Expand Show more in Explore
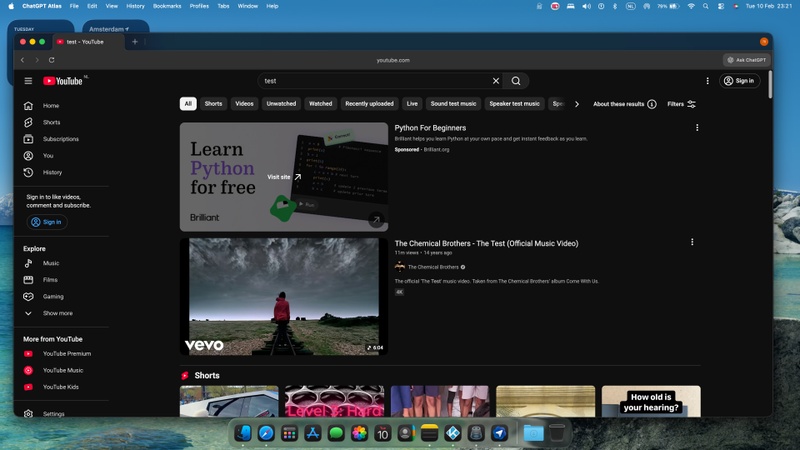This screenshot has width=800, height=450. click(57, 313)
